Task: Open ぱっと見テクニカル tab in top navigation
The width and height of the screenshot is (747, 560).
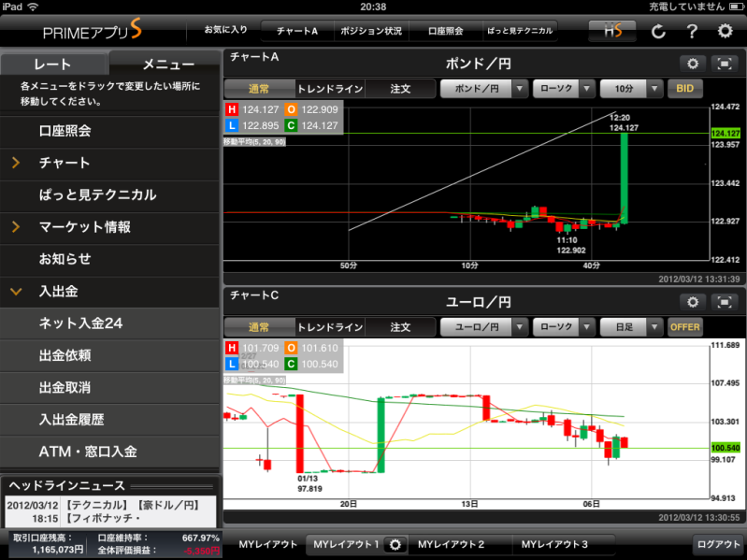Action: point(520,32)
